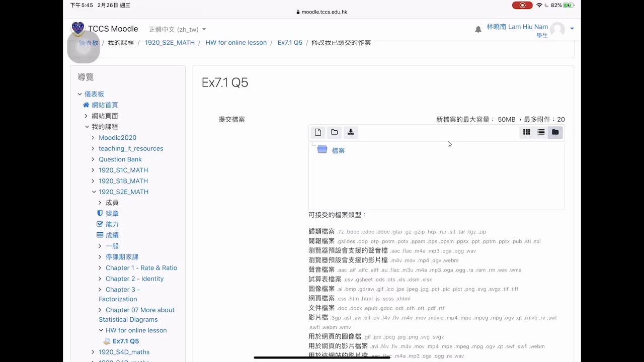This screenshot has width=644, height=362.
Task: Open the 檔案 folder icon
Action: coord(322,149)
